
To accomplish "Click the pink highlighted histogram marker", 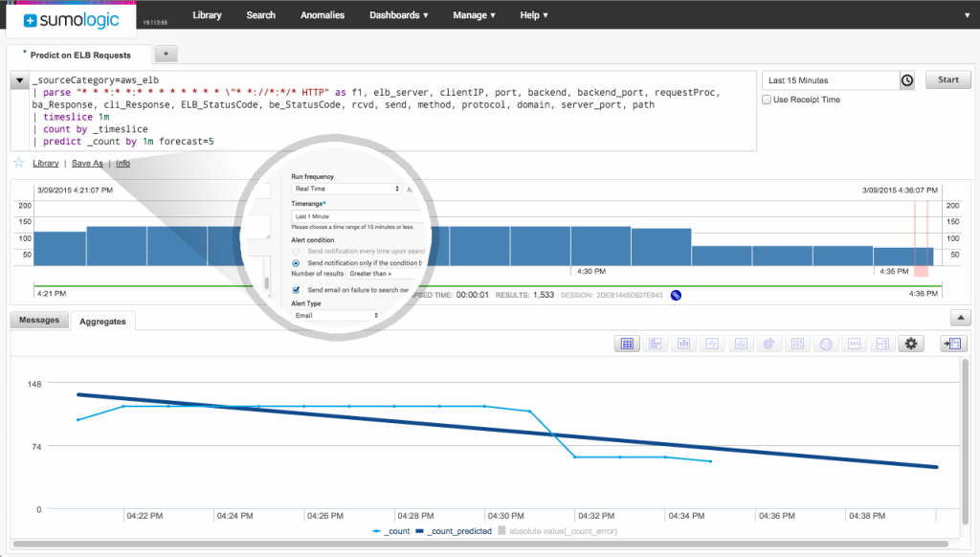I will pos(921,239).
